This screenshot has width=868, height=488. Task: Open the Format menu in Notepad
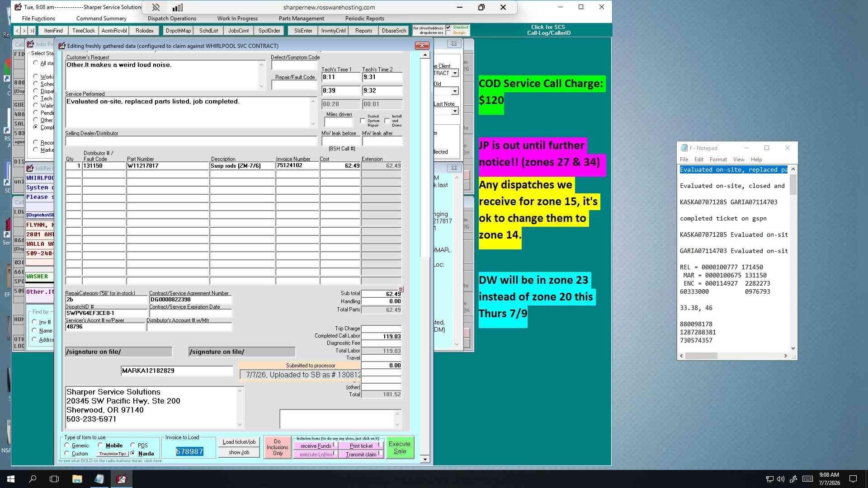coord(718,160)
